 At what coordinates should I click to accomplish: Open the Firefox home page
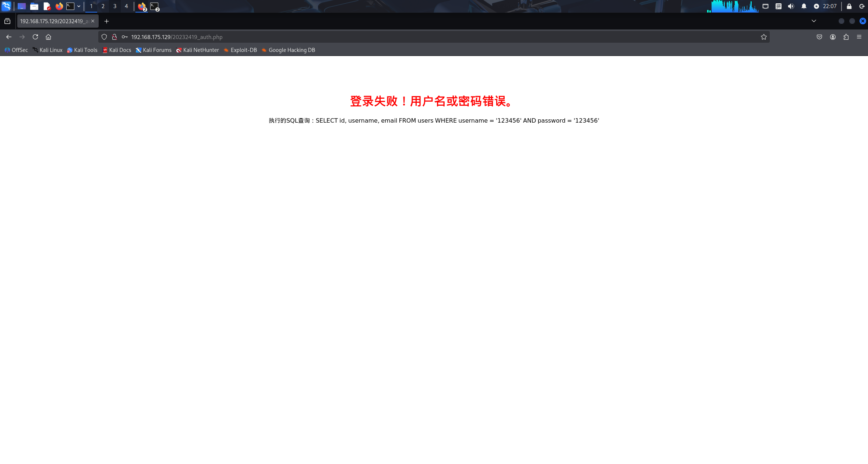pyautogui.click(x=48, y=37)
